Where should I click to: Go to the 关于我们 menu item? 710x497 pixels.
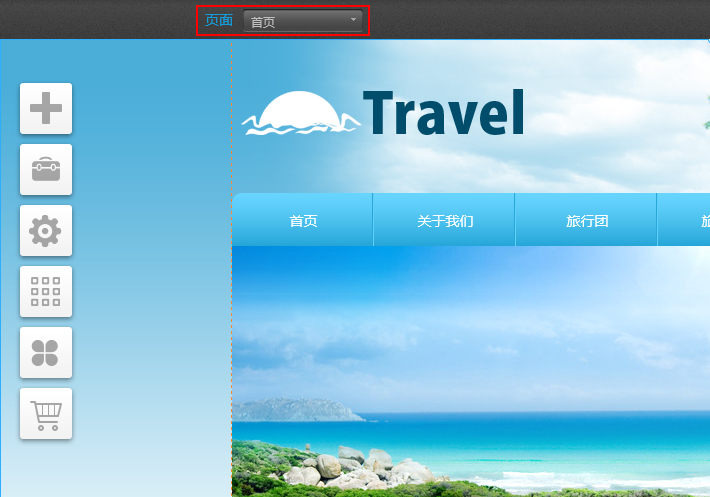click(445, 221)
